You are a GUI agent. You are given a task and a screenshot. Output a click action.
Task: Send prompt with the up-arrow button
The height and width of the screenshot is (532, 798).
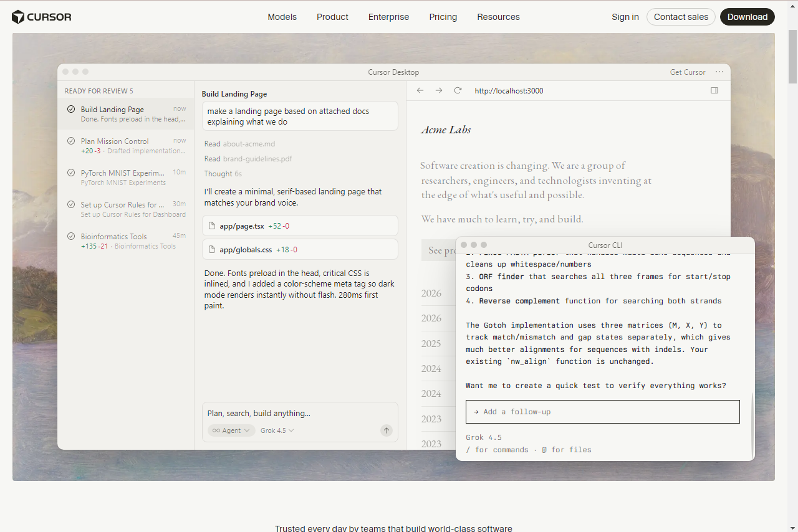(x=387, y=430)
